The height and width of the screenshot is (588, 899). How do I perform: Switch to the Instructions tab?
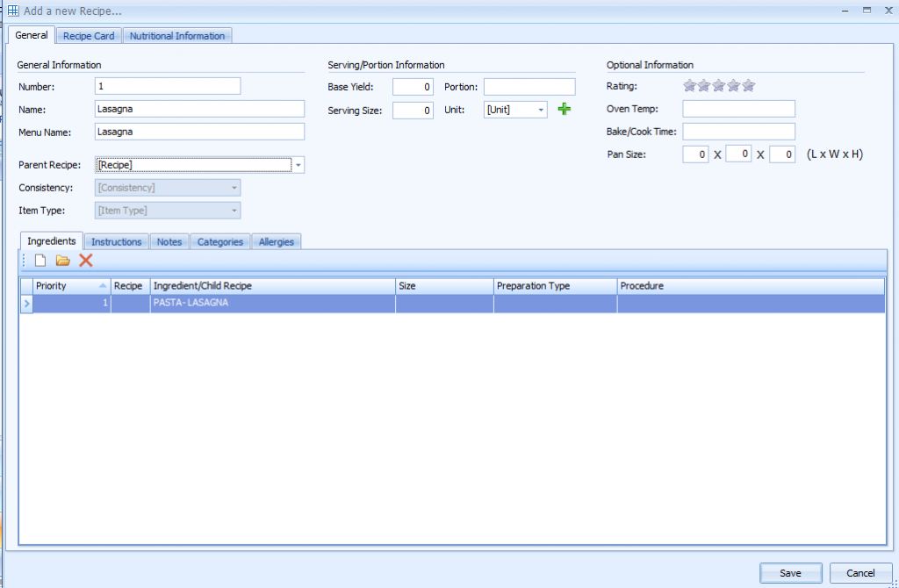[x=116, y=241]
